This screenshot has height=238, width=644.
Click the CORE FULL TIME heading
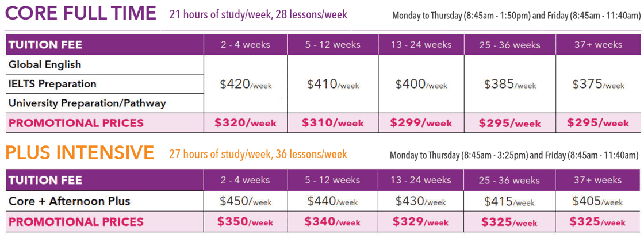(81, 14)
